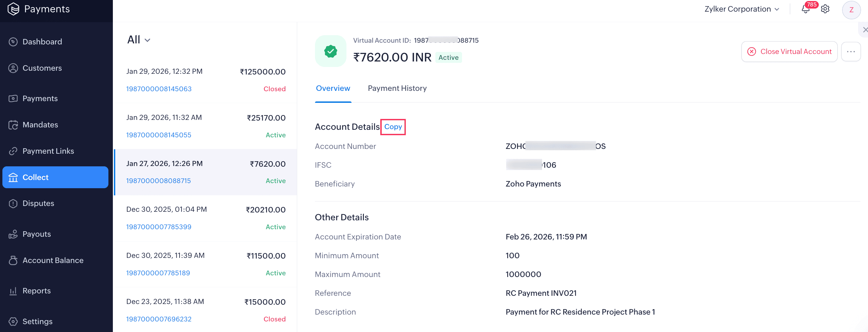The image size is (868, 332).
Task: Open the user profile avatar
Action: point(851,10)
